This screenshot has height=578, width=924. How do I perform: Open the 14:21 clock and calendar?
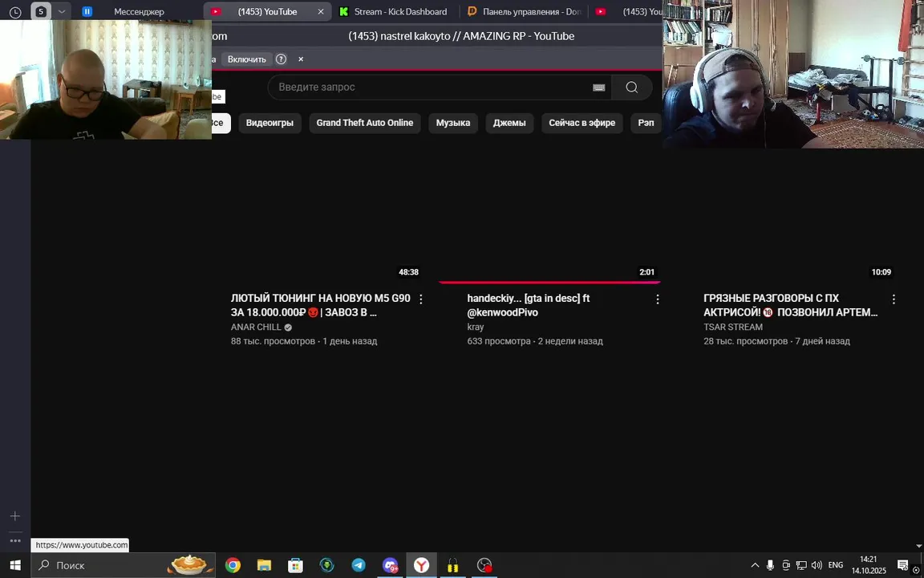click(x=869, y=565)
